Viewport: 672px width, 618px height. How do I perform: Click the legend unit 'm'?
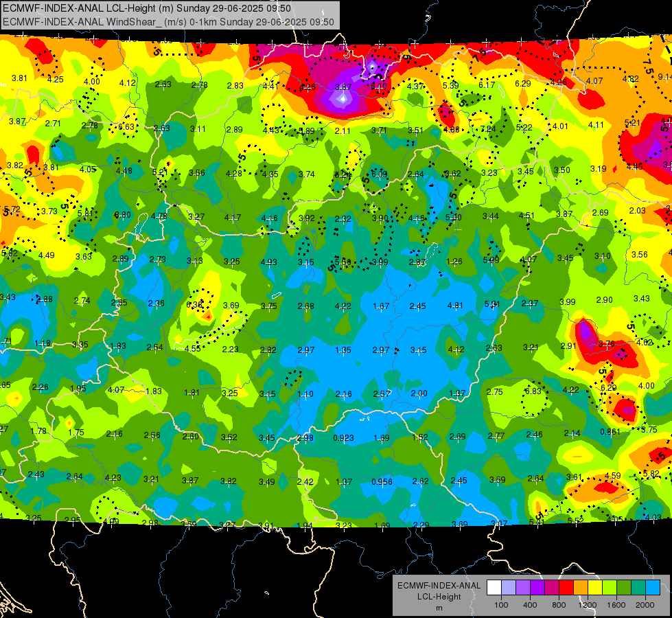pos(439,608)
